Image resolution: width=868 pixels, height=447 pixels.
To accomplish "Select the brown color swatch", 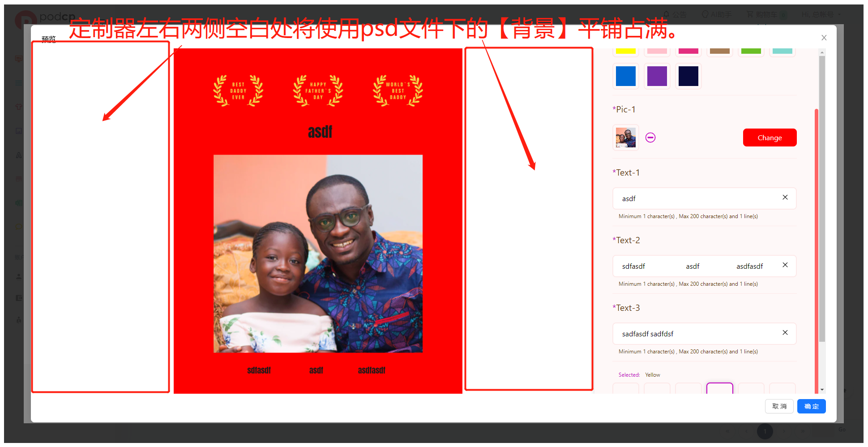I will [x=720, y=51].
